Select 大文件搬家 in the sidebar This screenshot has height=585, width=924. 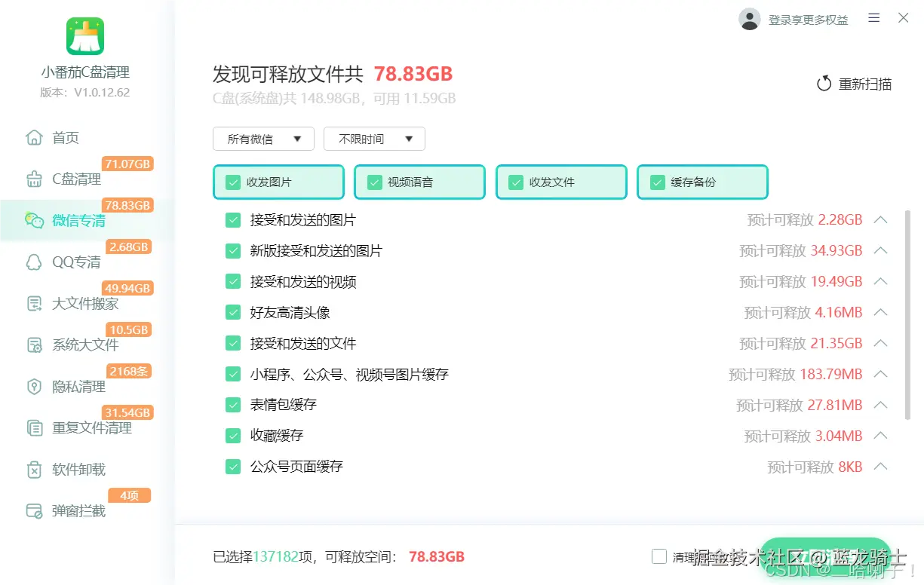72,303
